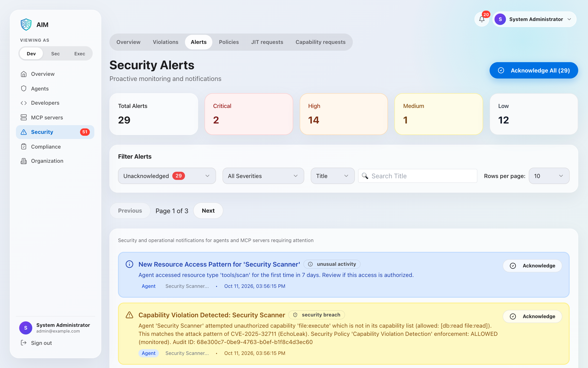Open MCP servers in the sidebar
This screenshot has height=368, width=588.
(55, 117)
